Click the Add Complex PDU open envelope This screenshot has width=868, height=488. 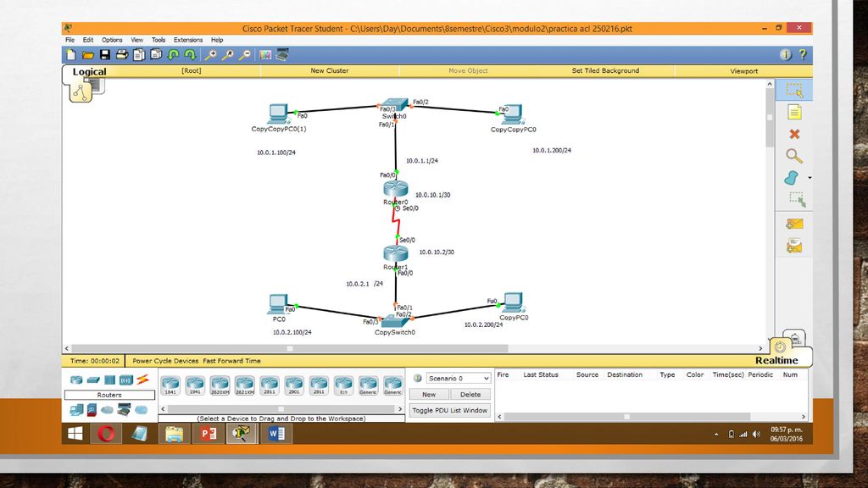(x=794, y=246)
